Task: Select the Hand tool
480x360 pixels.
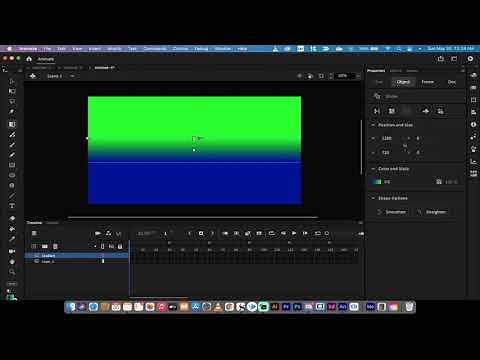Action: coord(12,262)
